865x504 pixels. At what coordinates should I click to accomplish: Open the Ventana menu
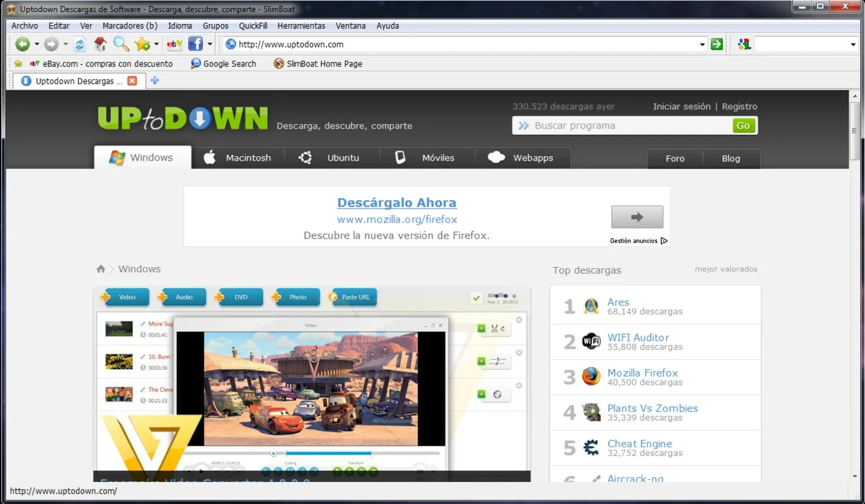pyautogui.click(x=351, y=26)
